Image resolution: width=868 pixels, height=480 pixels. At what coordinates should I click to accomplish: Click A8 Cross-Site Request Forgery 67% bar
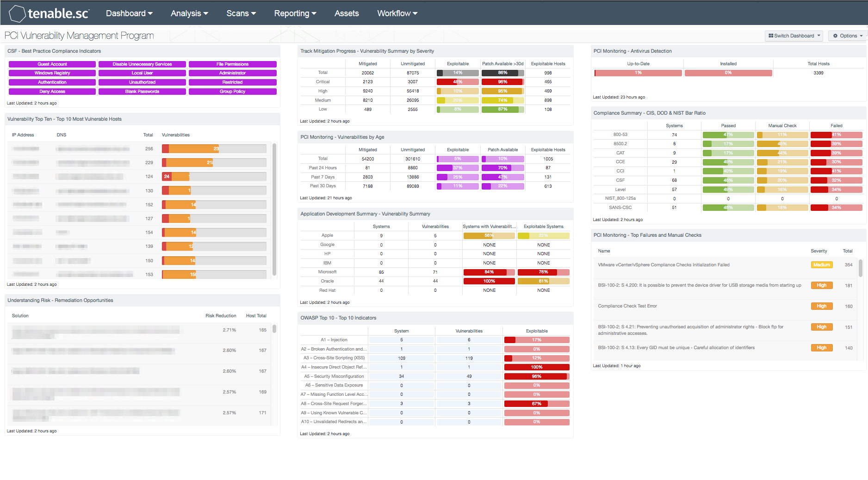(537, 404)
